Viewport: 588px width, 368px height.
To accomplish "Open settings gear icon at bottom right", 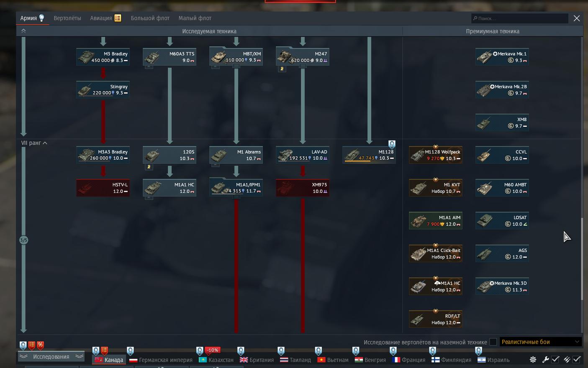I will point(533,360).
